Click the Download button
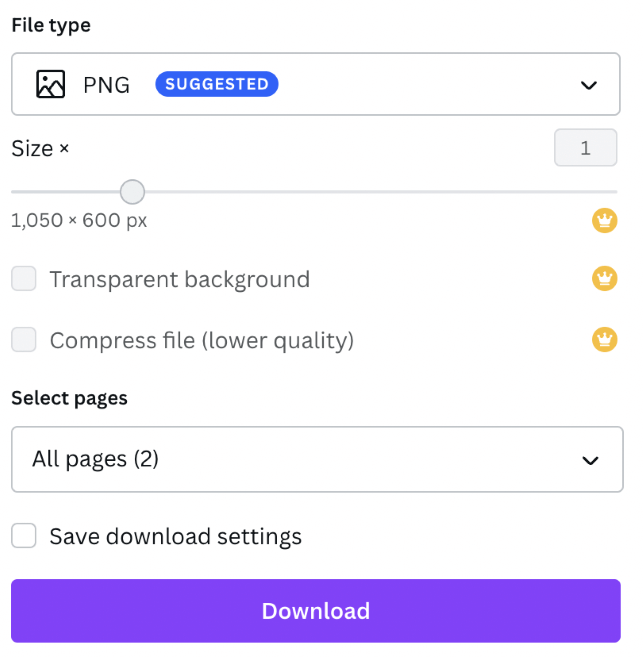The width and height of the screenshot is (643, 657). click(316, 611)
